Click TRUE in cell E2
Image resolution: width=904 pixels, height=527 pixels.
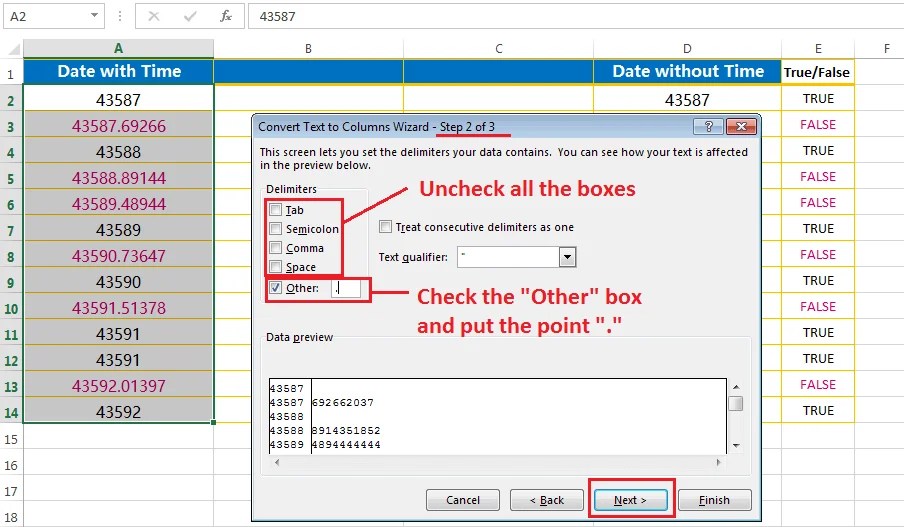(x=818, y=99)
